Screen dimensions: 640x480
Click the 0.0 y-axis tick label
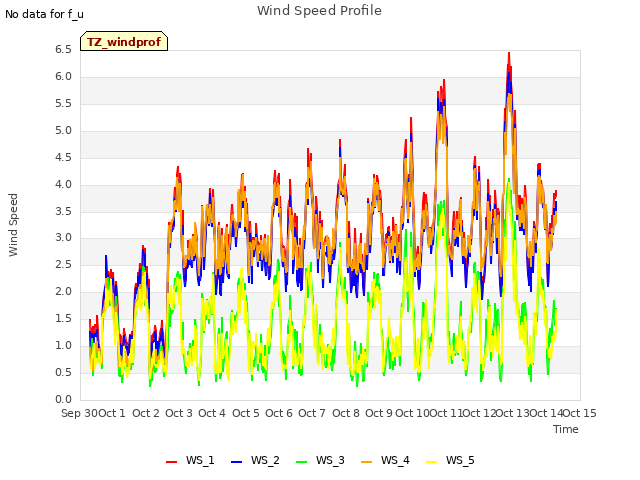63,399
